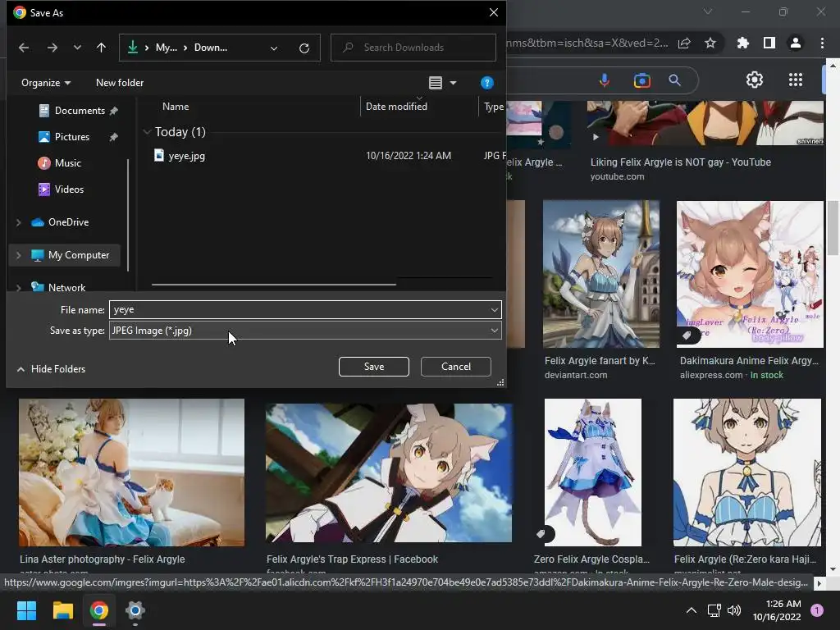Image resolution: width=840 pixels, height=630 pixels.
Task: Click Chrome taskbar icon
Action: [x=99, y=610]
